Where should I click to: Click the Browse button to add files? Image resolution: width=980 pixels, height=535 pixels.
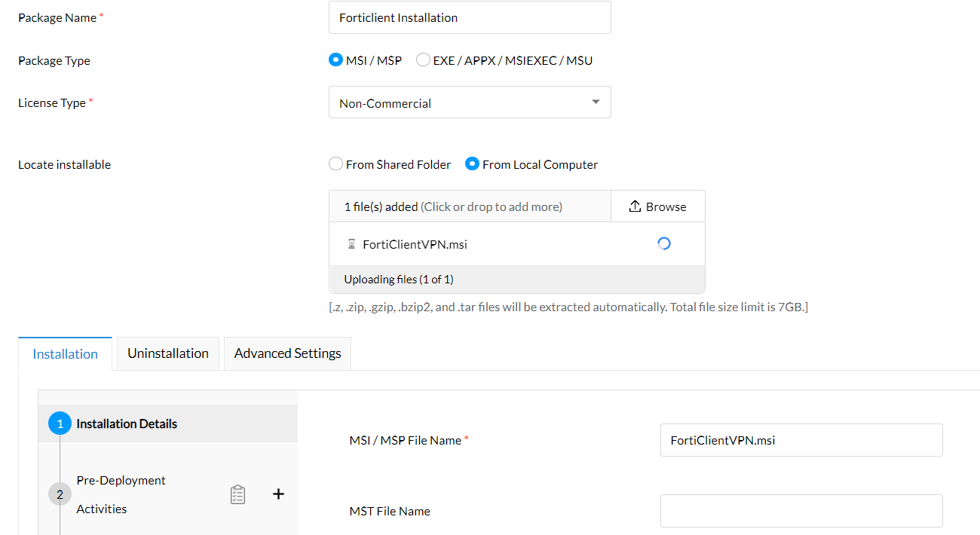tap(658, 206)
